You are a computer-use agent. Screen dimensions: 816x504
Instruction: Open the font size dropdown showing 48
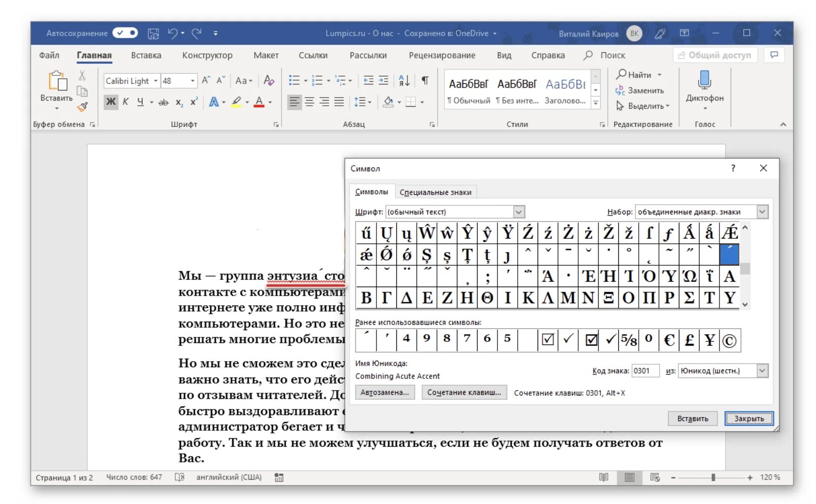(193, 81)
